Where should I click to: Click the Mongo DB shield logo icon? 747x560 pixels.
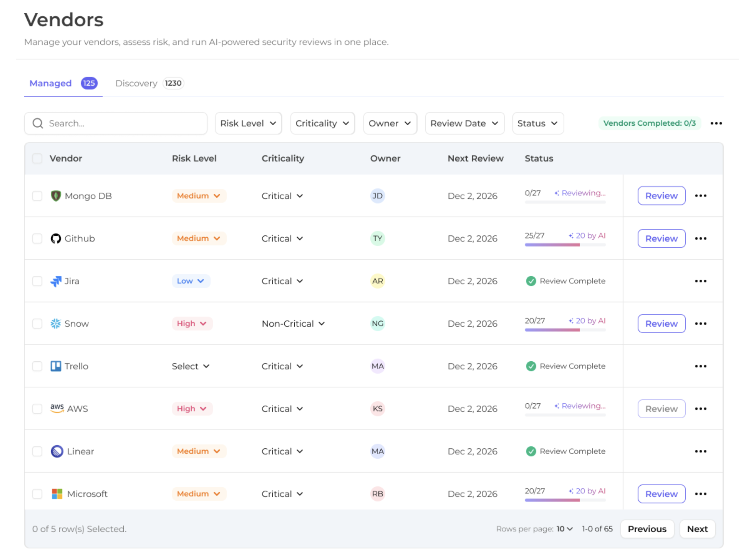[x=56, y=196]
